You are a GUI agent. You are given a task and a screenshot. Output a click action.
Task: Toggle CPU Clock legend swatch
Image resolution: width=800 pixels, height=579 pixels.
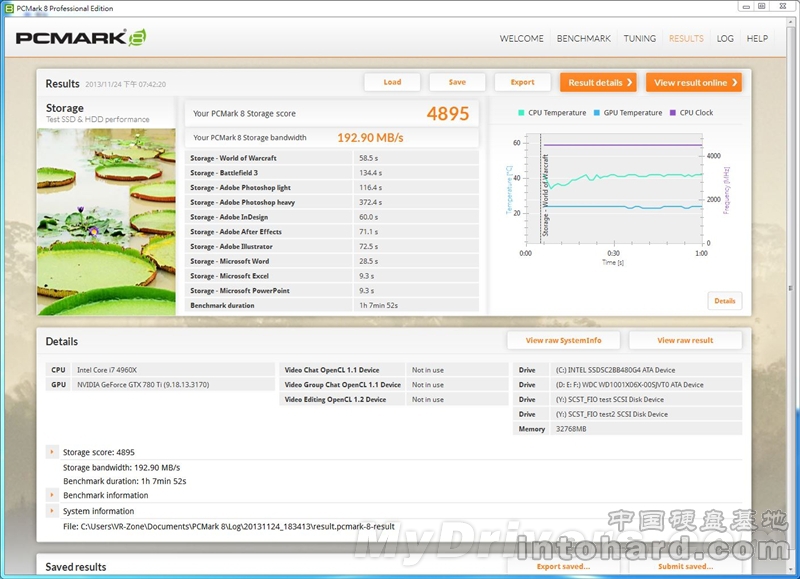[x=672, y=113]
